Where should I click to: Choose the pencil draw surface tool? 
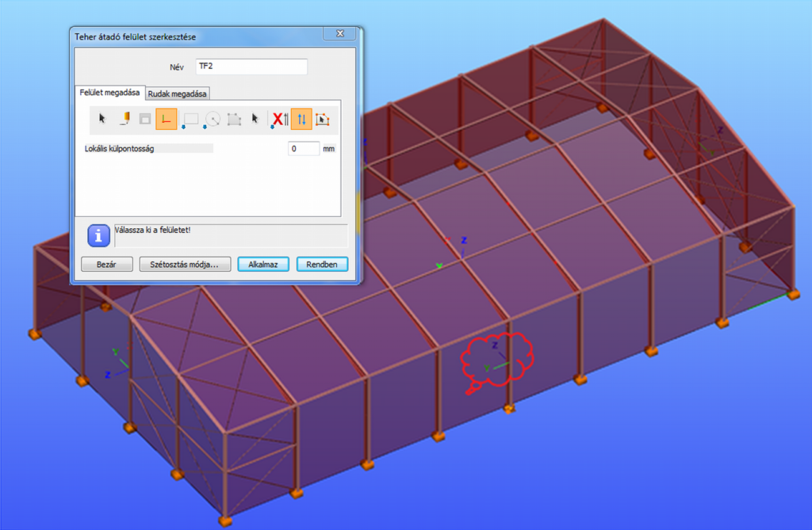tap(124, 119)
